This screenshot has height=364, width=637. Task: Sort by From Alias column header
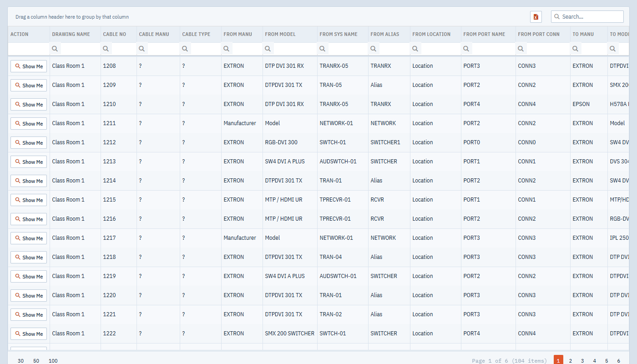pos(389,34)
